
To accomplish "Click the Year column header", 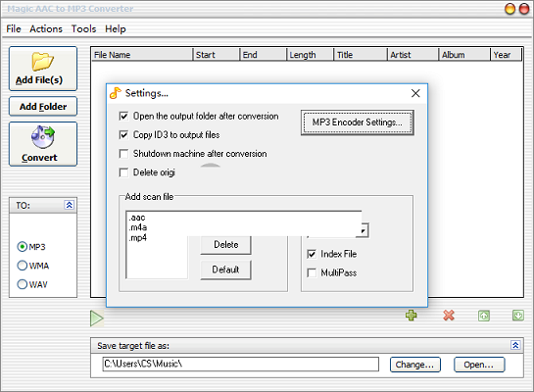I will [x=506, y=55].
